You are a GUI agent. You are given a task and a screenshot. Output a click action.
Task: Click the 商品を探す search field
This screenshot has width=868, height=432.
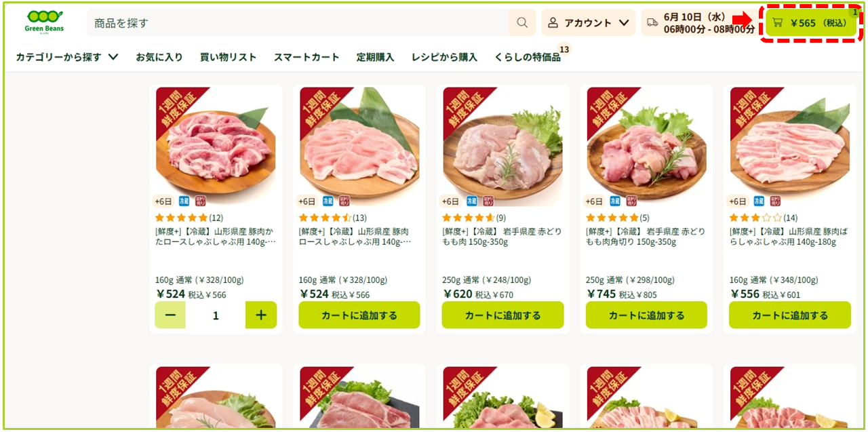click(x=298, y=22)
